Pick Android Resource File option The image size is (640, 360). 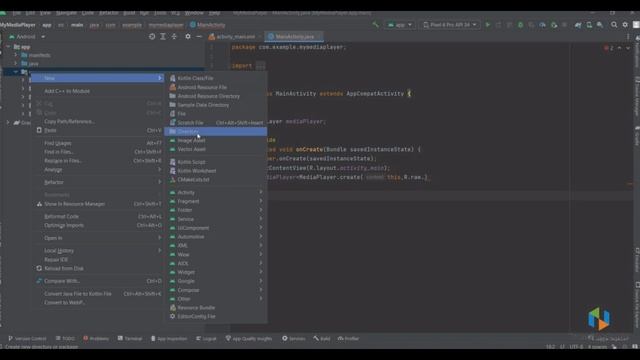[216, 87]
